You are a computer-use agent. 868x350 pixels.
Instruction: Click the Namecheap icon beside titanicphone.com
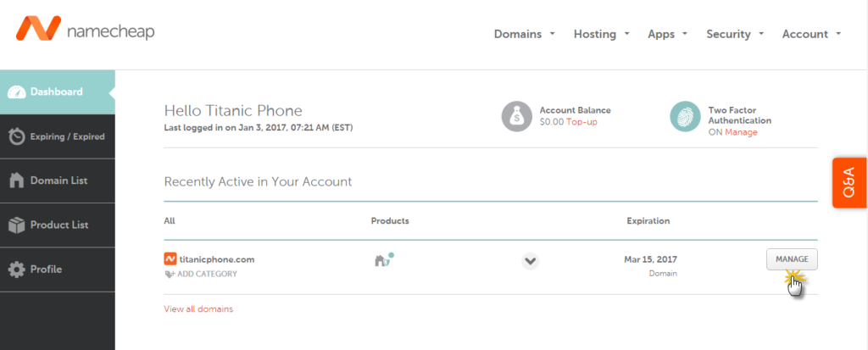(170, 258)
